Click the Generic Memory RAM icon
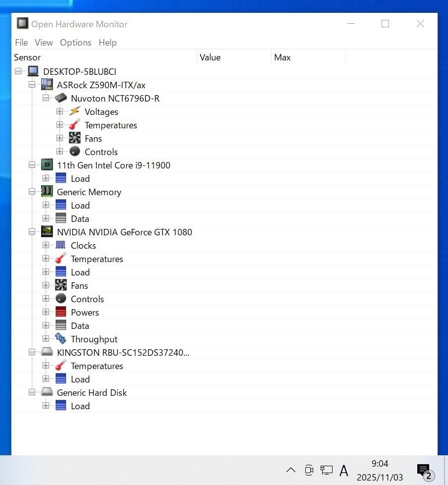 click(x=47, y=192)
